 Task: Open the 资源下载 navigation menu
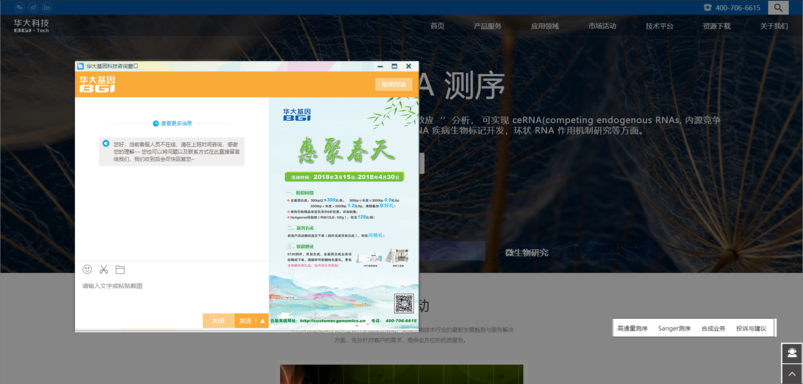[x=717, y=26]
